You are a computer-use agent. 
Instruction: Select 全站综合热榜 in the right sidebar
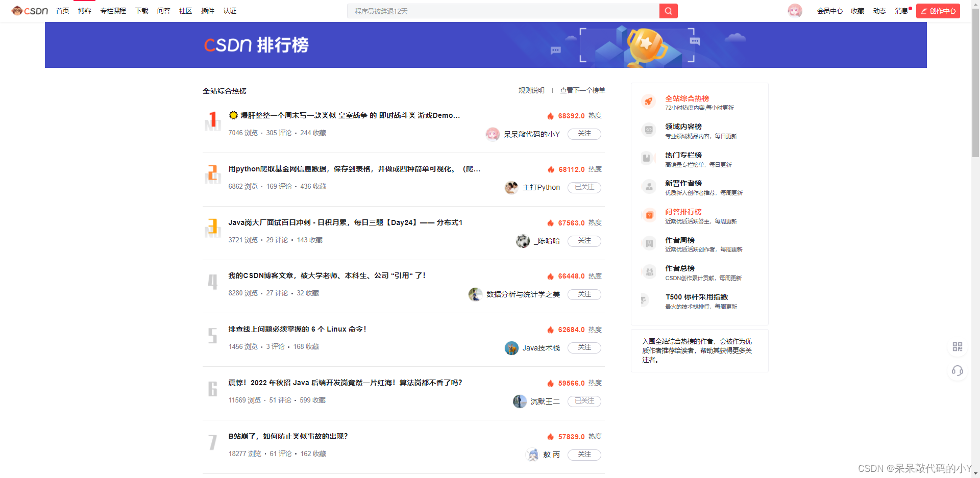click(687, 98)
